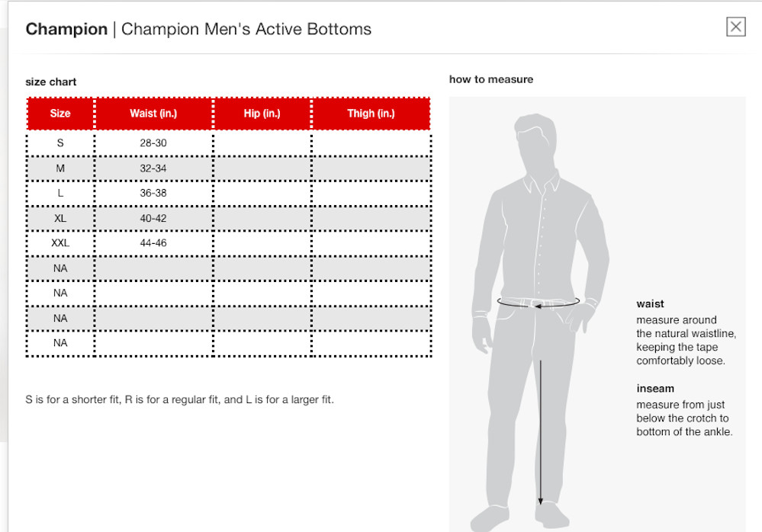
Task: Click the 'how to measure' heading
Action: 491,79
